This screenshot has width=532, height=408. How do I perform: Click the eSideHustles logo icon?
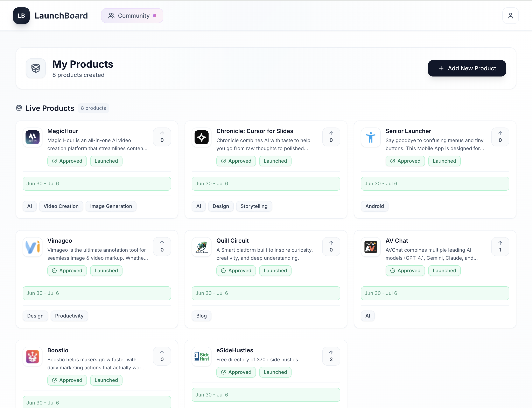pos(201,357)
